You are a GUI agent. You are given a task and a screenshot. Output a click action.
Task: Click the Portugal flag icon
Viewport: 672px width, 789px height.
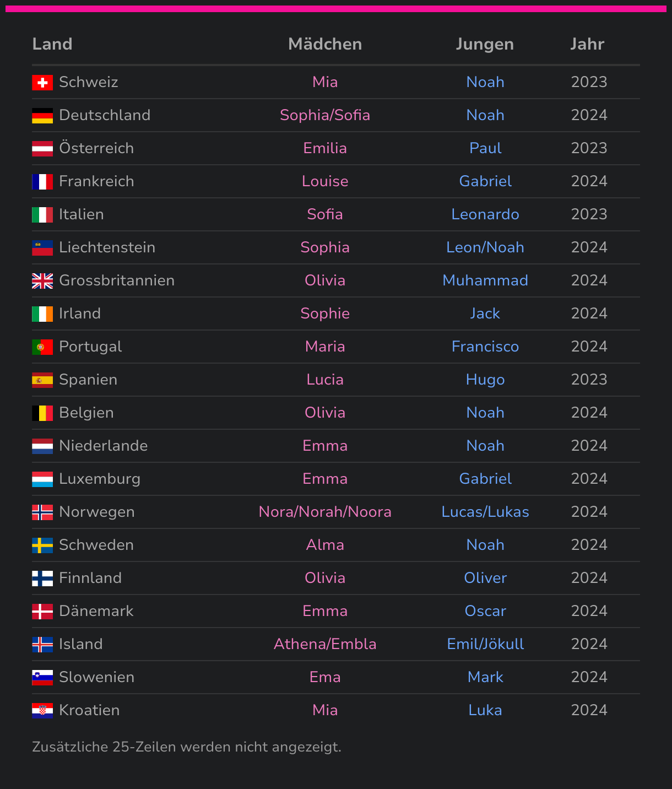[42, 347]
